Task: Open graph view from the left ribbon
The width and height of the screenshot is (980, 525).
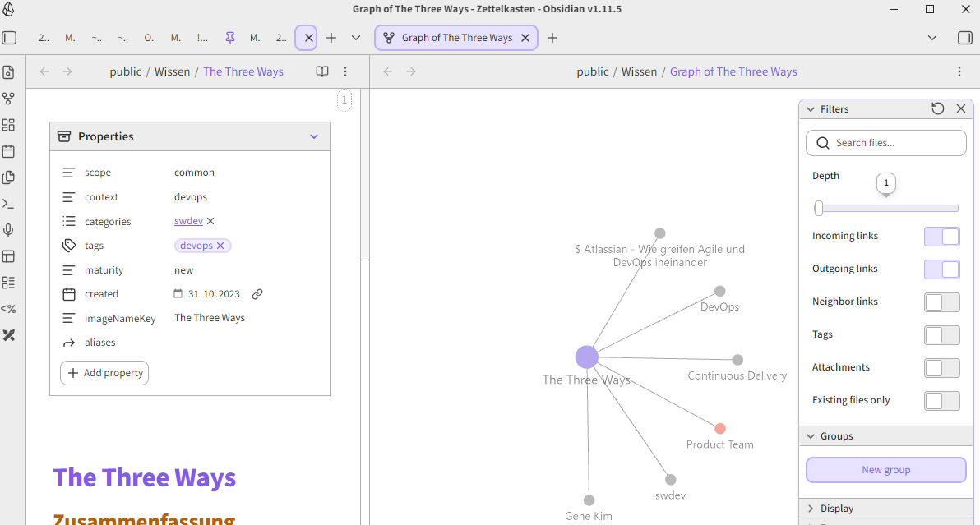Action: 9,99
